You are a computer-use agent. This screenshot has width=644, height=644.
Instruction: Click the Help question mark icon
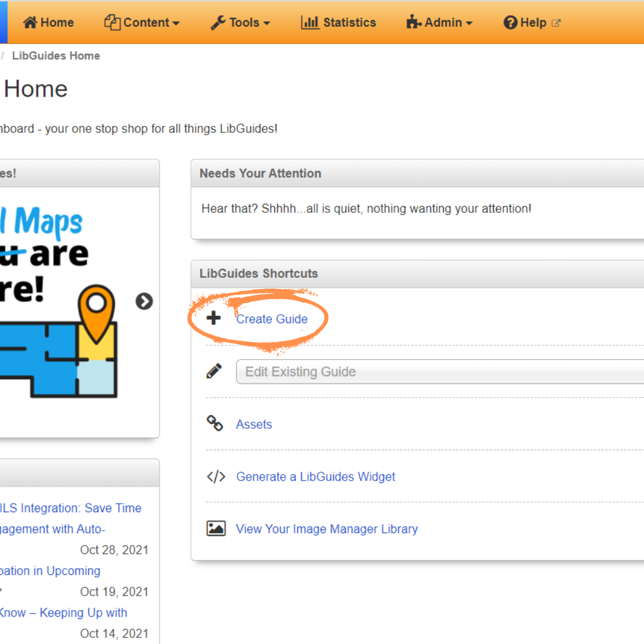(510, 23)
